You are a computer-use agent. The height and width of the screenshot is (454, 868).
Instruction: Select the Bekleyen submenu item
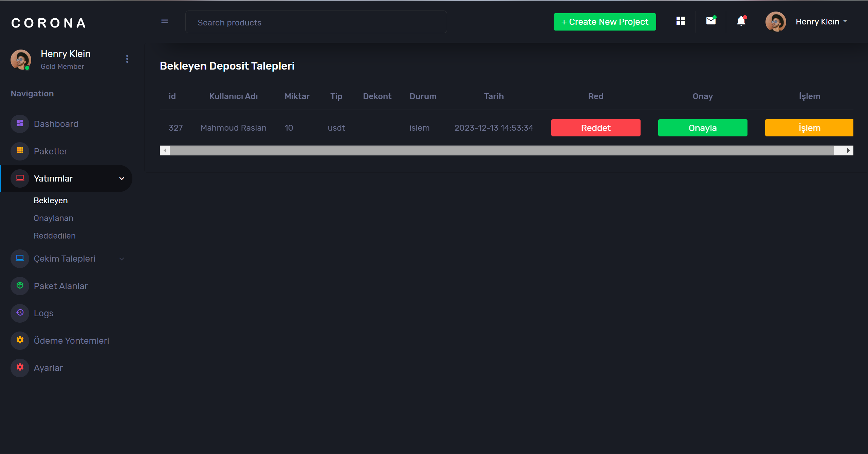pos(51,200)
